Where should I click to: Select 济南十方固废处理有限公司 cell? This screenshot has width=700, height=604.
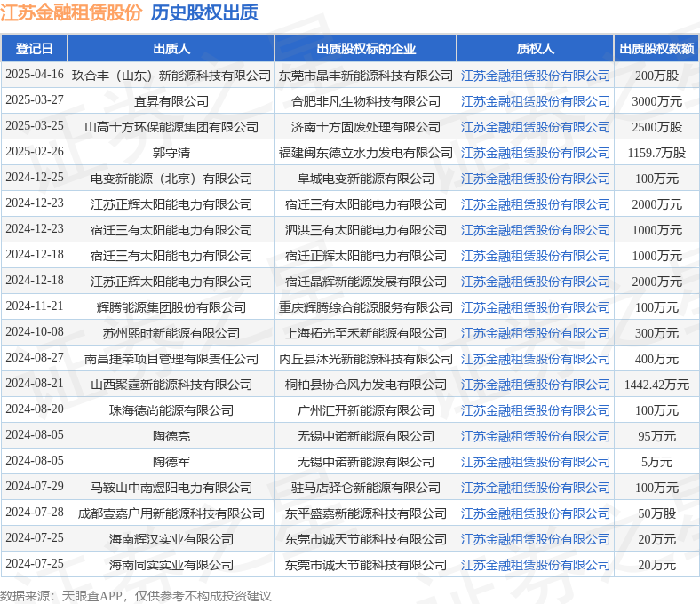click(366, 127)
